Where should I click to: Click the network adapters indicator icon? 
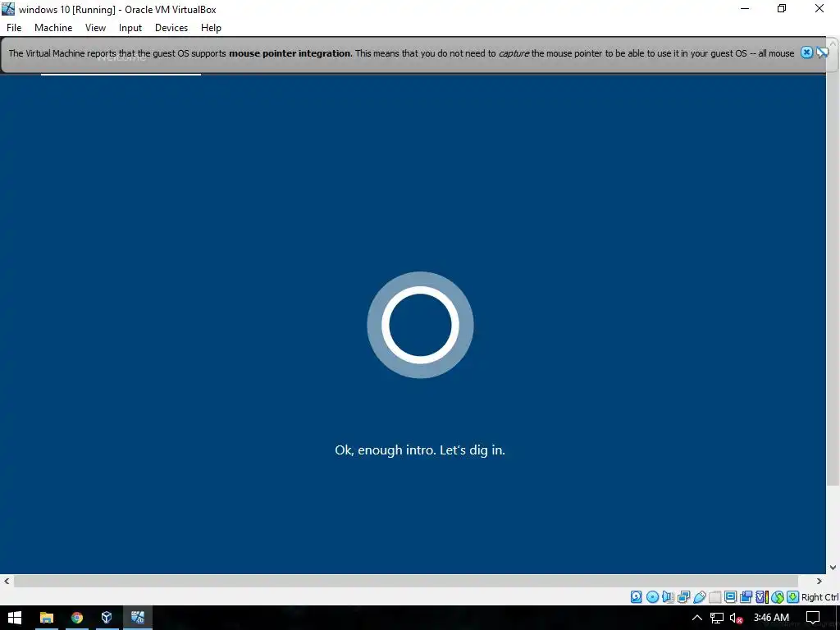[683, 597]
